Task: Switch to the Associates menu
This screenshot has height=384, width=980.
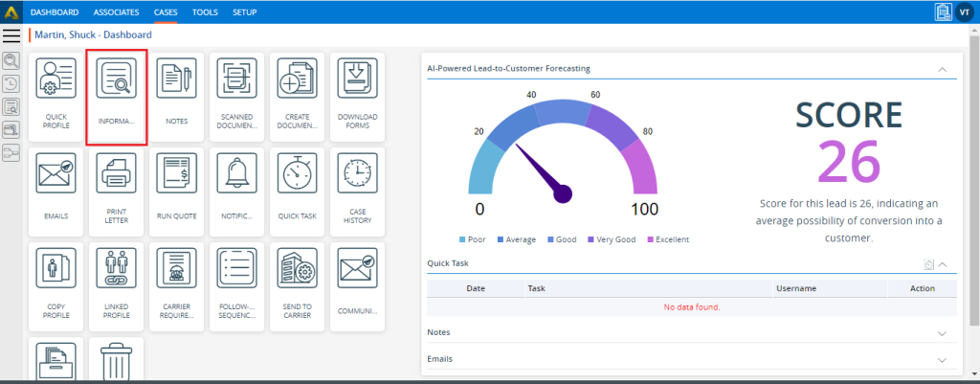Action: [x=116, y=11]
